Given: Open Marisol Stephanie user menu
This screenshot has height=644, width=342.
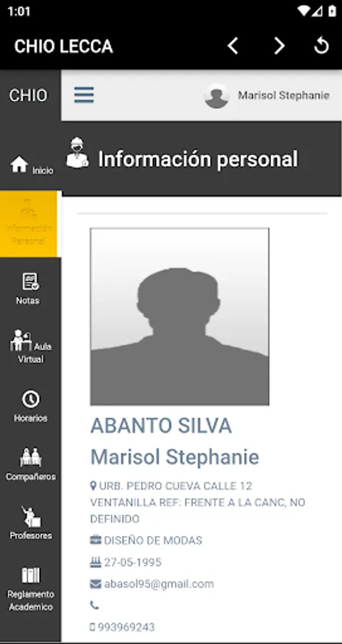Looking at the screenshot, I should (x=284, y=95).
